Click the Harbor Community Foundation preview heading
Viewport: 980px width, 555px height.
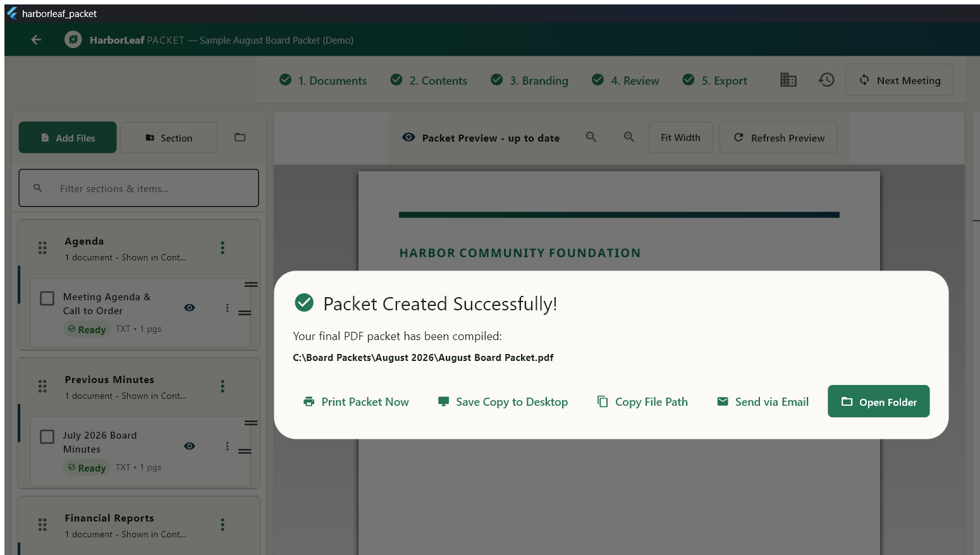tap(520, 253)
